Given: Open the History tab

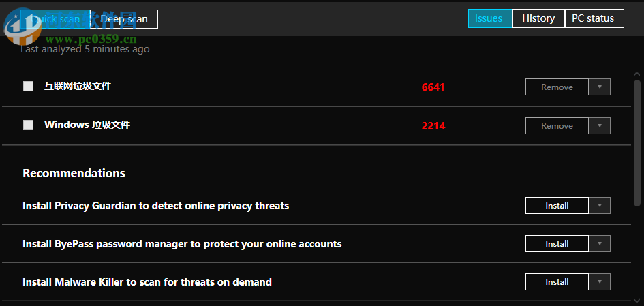Looking at the screenshot, I should click(538, 18).
